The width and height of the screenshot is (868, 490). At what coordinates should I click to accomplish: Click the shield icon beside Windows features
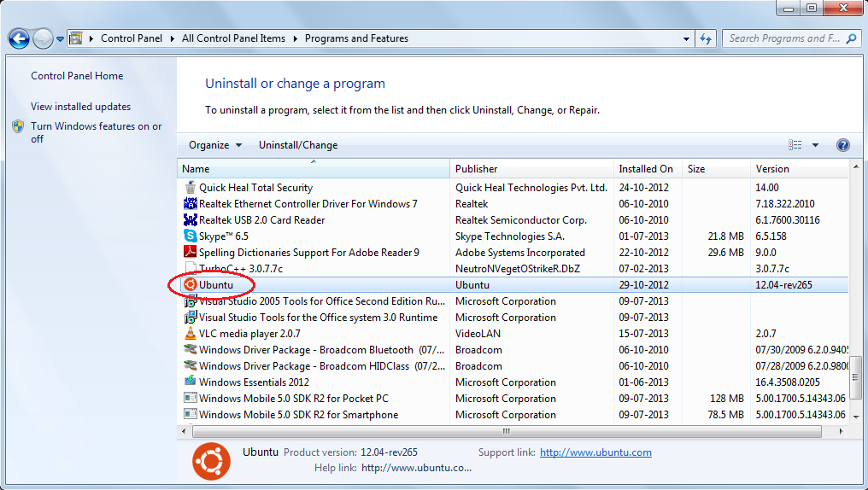click(x=18, y=126)
